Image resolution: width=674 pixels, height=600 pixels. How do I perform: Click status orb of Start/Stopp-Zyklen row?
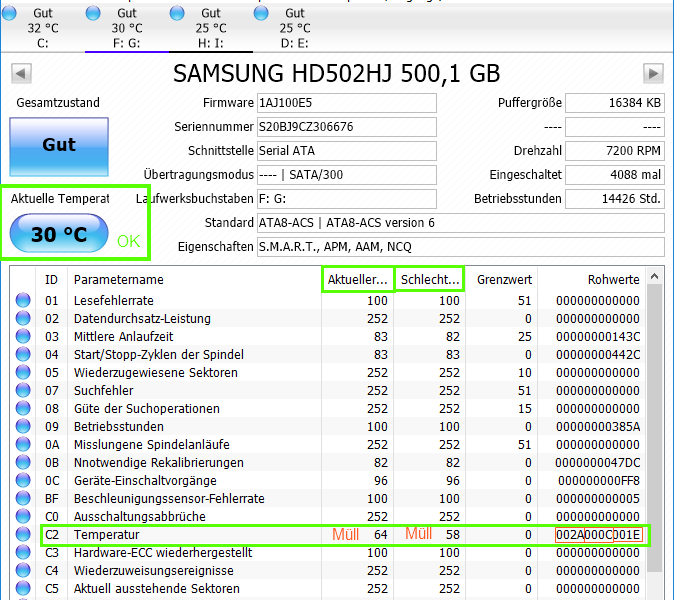click(23, 354)
